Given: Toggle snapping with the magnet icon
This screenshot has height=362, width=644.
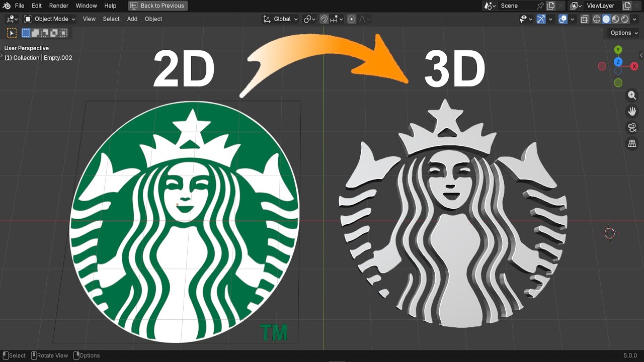Looking at the screenshot, I should pos(325,19).
